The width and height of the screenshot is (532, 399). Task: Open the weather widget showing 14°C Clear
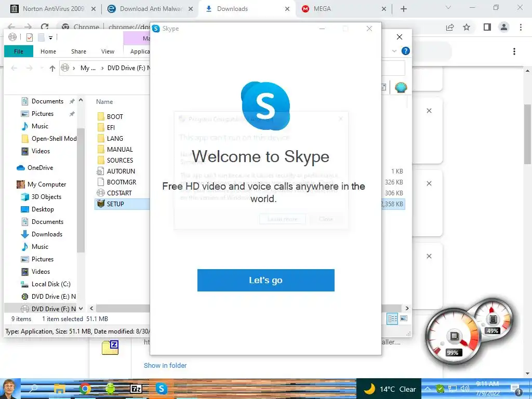coord(390,389)
